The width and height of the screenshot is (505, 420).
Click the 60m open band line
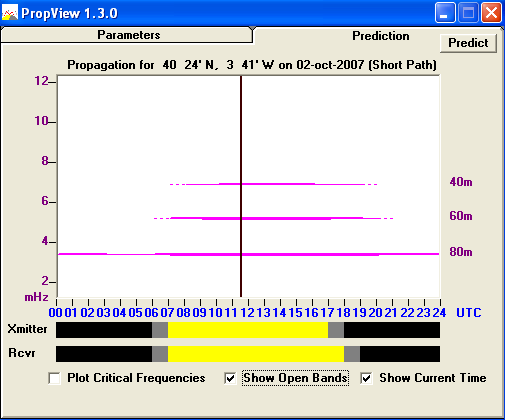click(x=273, y=218)
